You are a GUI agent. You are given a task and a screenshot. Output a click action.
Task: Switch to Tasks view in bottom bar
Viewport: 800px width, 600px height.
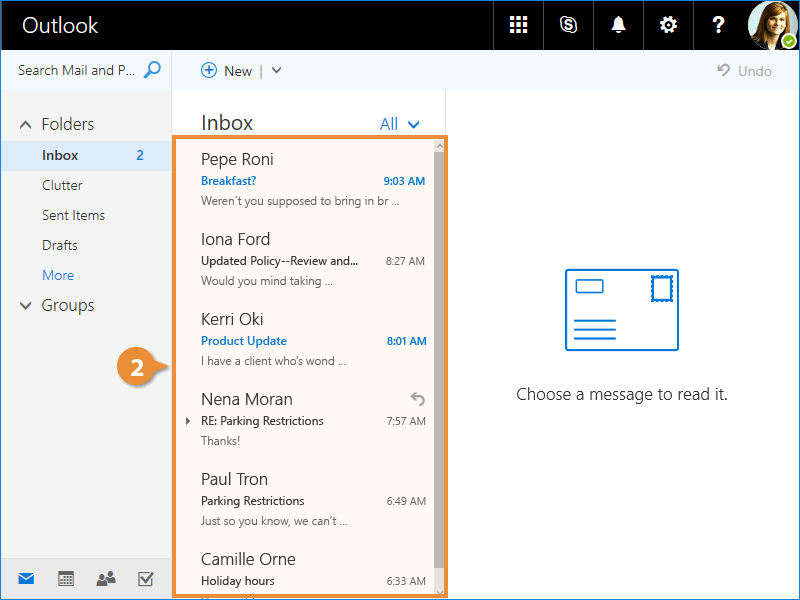point(145,578)
